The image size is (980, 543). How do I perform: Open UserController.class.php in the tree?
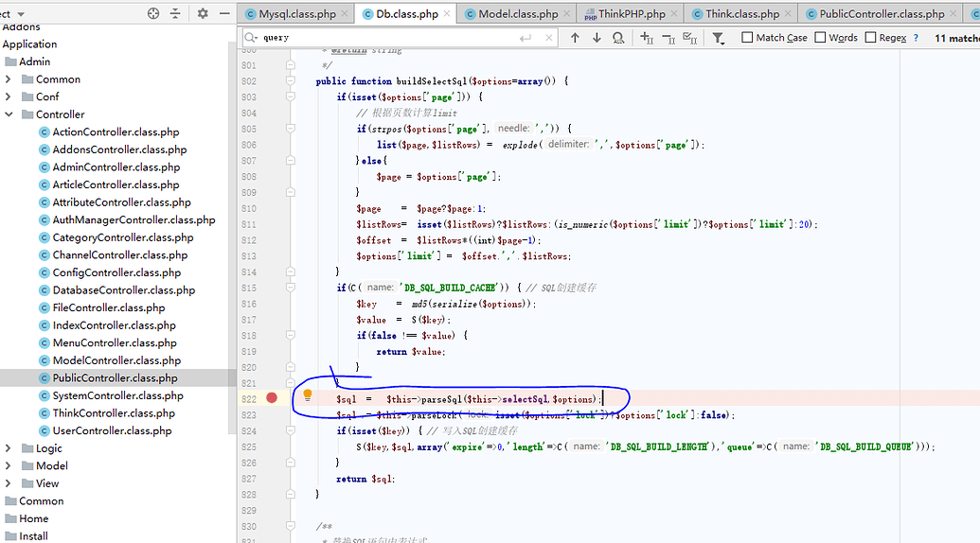pyautogui.click(x=112, y=430)
